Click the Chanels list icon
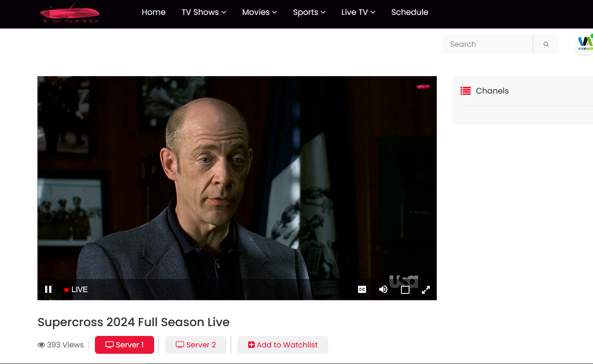The image size is (593, 364). pyautogui.click(x=466, y=91)
